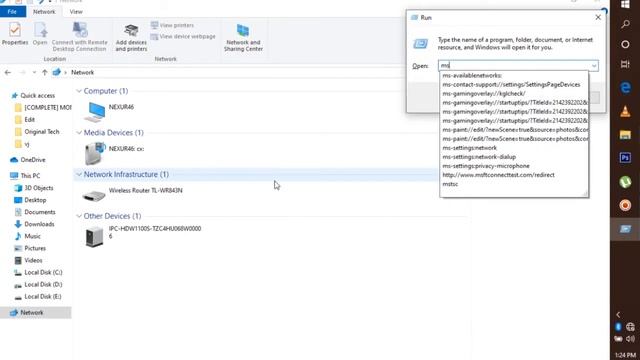The width and height of the screenshot is (640, 360).
Task: Launch Microsoft Edge from taskbar
Action: (625, 88)
